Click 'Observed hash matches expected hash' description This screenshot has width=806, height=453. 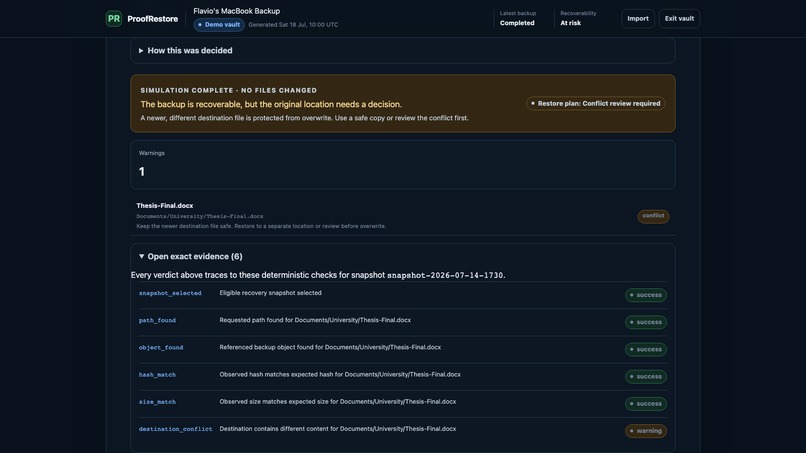[x=340, y=375]
